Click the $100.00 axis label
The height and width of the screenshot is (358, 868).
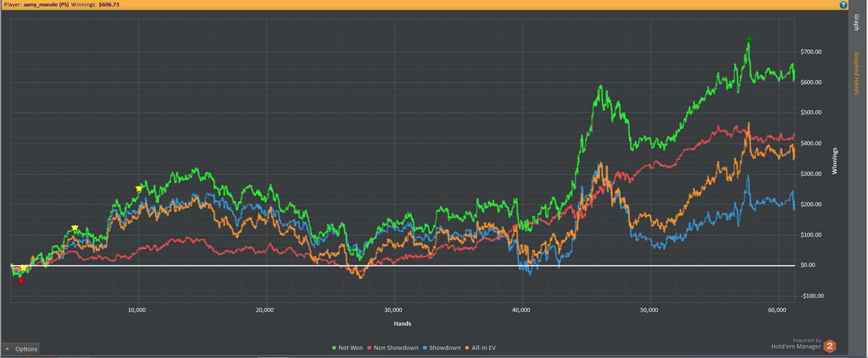point(811,235)
